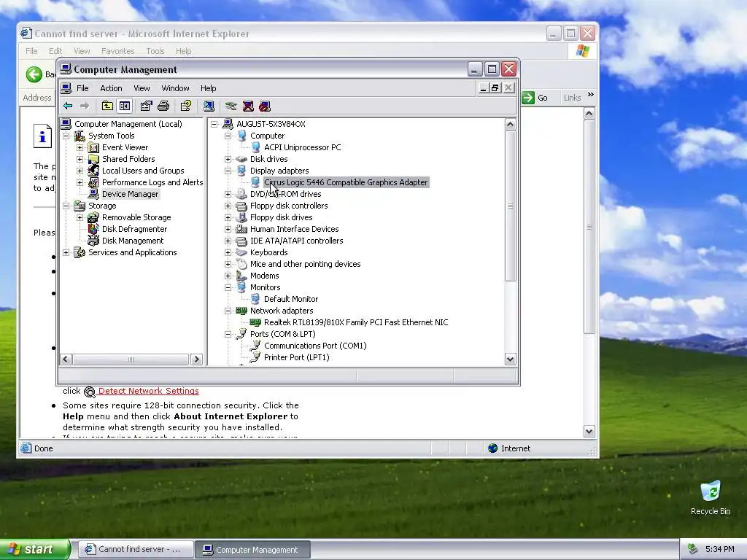Image resolution: width=747 pixels, height=560 pixels.
Task: Click the console icon left of the File menu
Action: tap(66, 88)
